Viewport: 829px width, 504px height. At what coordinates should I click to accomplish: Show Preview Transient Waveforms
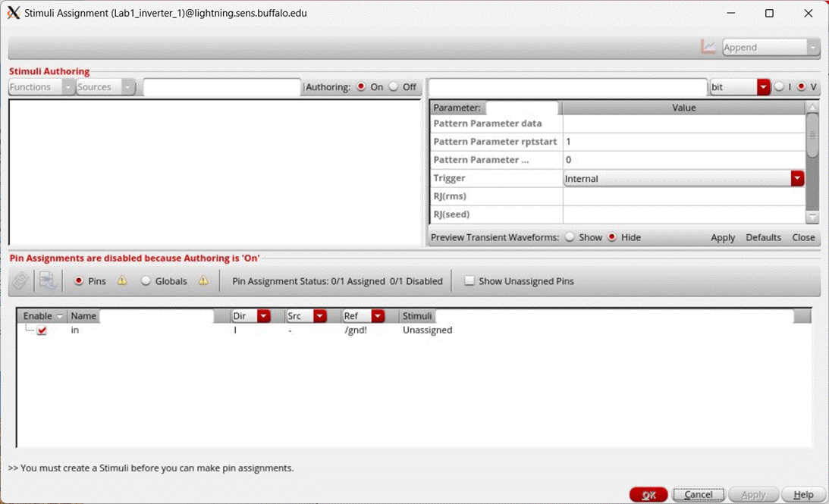(x=570, y=236)
